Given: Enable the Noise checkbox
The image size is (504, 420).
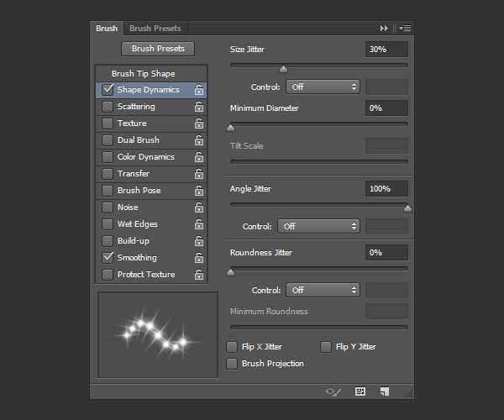Looking at the screenshot, I should click(x=108, y=207).
